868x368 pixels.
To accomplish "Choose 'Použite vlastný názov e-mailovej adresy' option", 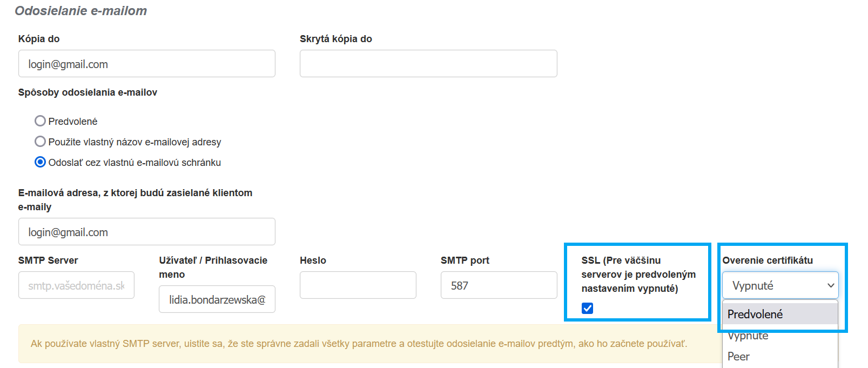I will pyautogui.click(x=40, y=142).
